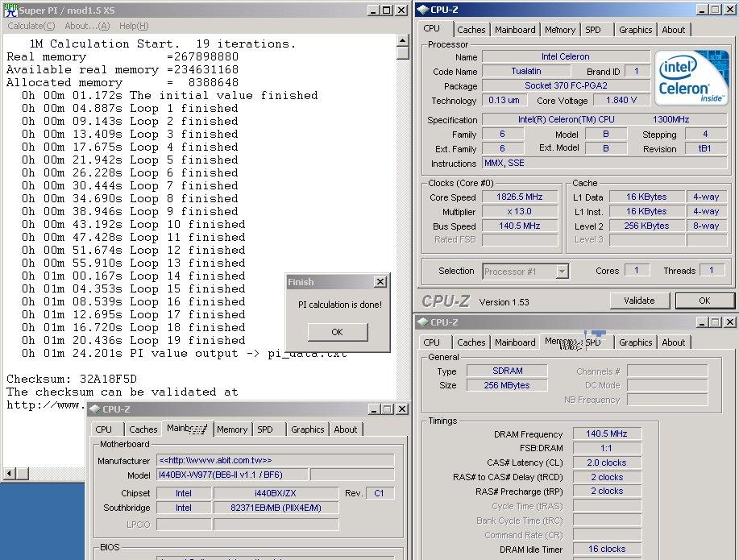Click the Model field I440BX-W977
Screen dimensions: 739x560
[x=232, y=475]
